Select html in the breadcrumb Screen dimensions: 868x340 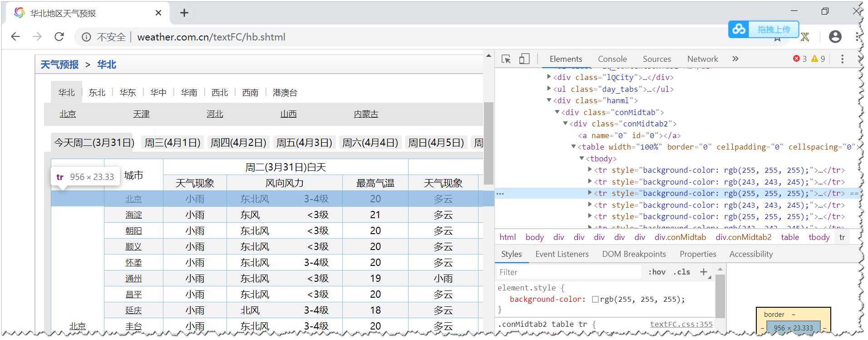click(x=508, y=237)
